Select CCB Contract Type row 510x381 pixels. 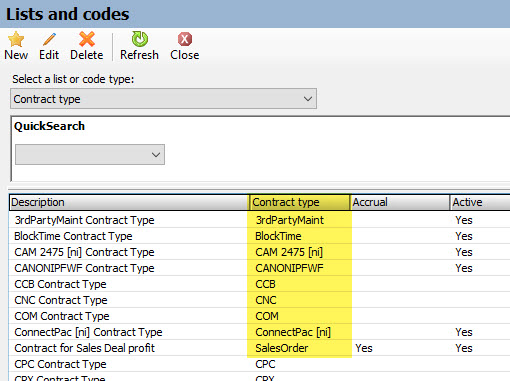[x=260, y=284]
